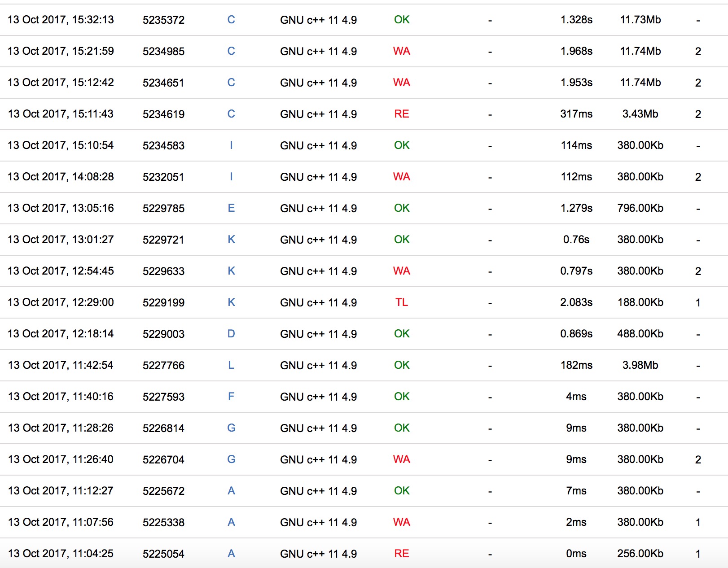Select problem A link in submission 5225672 row
The width and height of the screenshot is (728, 568).
pos(231,491)
